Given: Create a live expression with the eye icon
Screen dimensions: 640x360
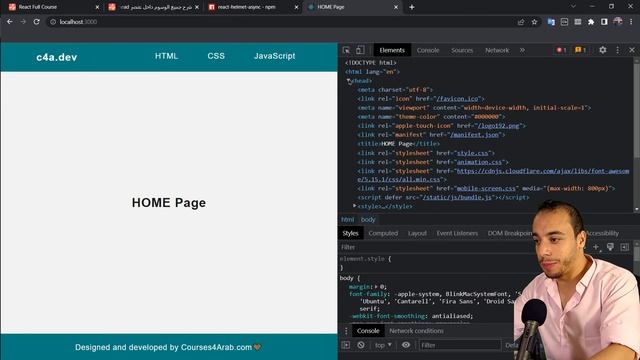Looking at the screenshot, I should pos(406,345).
